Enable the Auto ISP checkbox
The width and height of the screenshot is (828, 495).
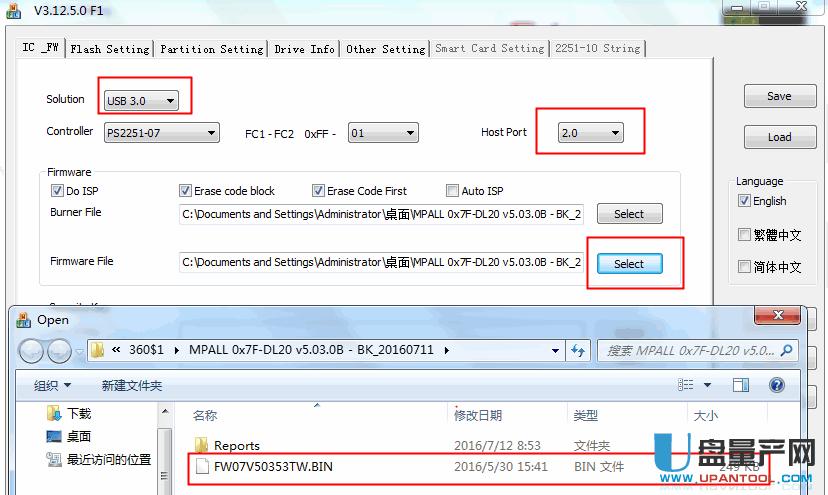[x=453, y=191]
